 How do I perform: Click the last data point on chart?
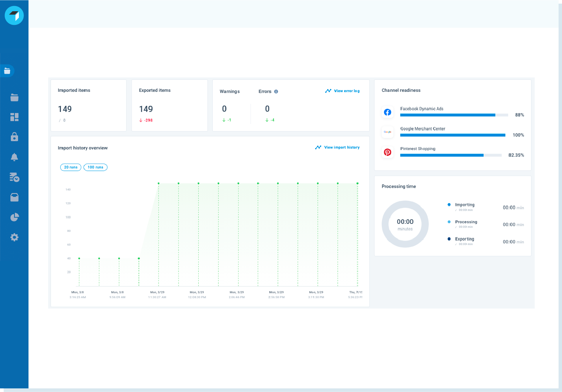(357, 183)
